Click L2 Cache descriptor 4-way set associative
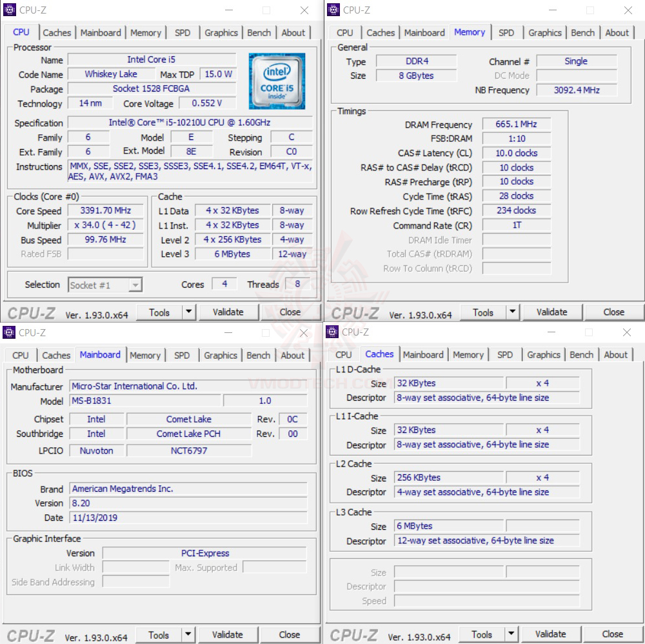The width and height of the screenshot is (645, 644). [x=486, y=492]
